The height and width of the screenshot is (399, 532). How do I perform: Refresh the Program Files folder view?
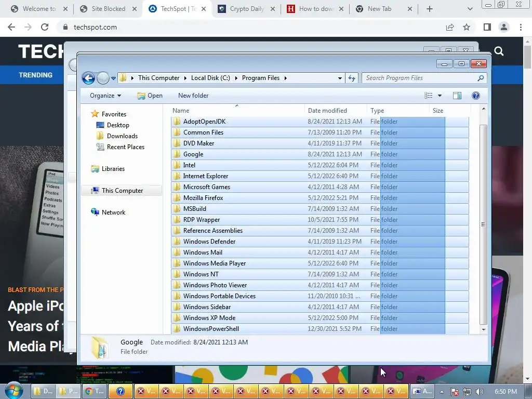pyautogui.click(x=352, y=78)
